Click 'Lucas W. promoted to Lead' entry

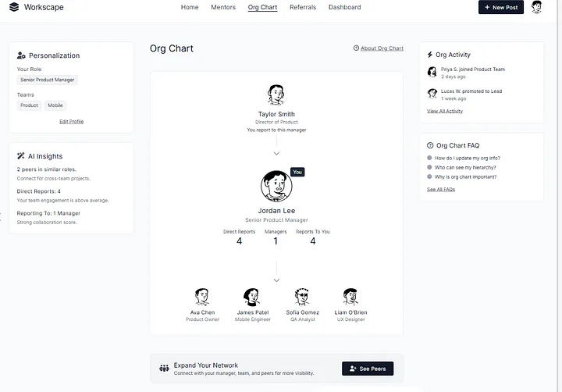(471, 91)
